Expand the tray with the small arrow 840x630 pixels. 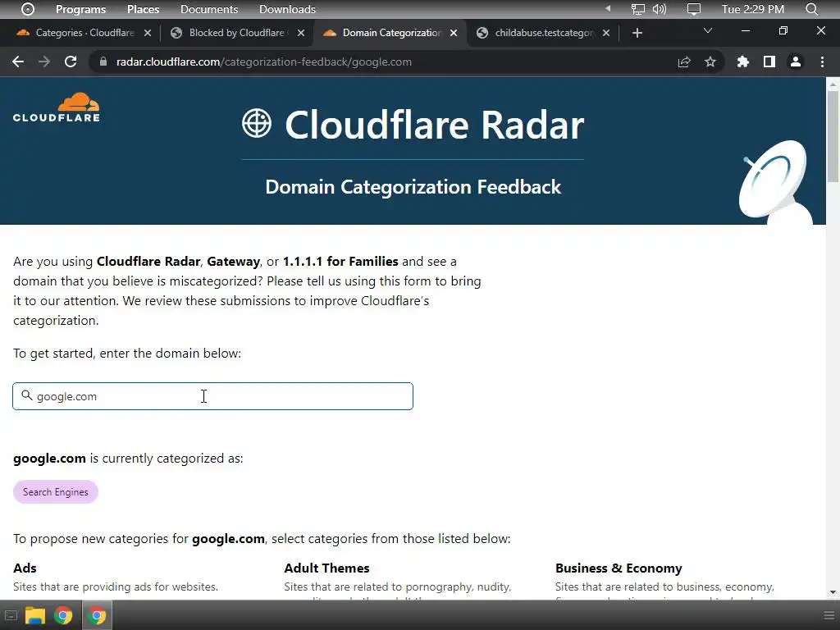point(608,8)
